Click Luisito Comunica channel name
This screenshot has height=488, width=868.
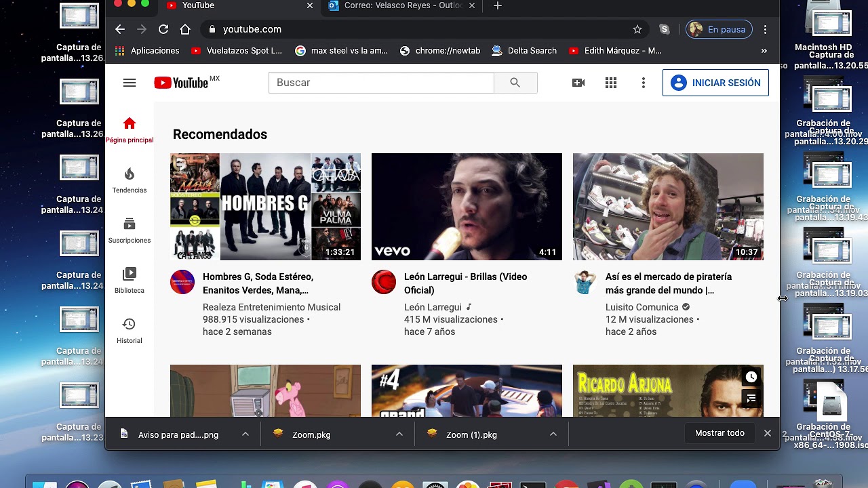pyautogui.click(x=642, y=307)
